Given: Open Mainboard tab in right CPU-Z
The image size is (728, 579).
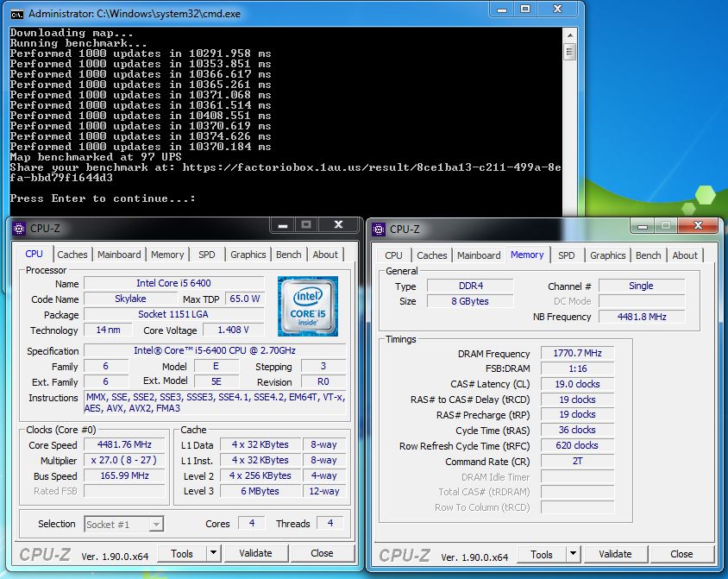Looking at the screenshot, I should point(479,255).
